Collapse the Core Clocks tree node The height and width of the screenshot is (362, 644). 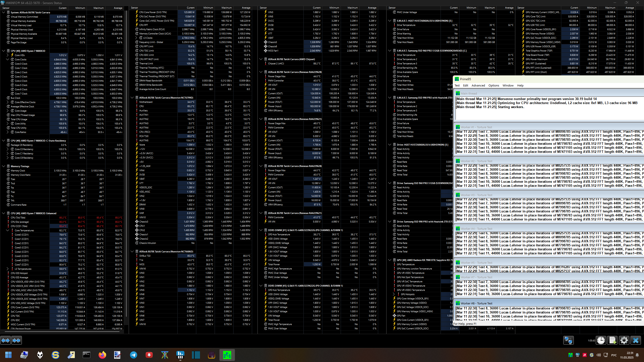(8, 60)
